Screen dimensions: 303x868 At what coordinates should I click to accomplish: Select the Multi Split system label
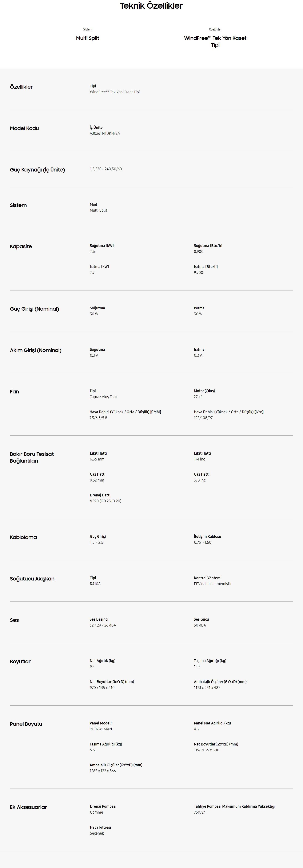click(x=87, y=38)
